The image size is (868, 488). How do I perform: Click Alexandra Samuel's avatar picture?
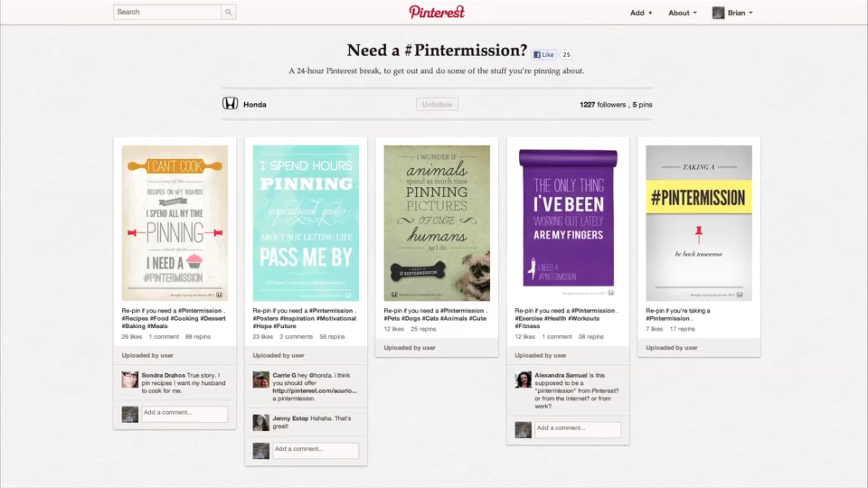tap(523, 379)
